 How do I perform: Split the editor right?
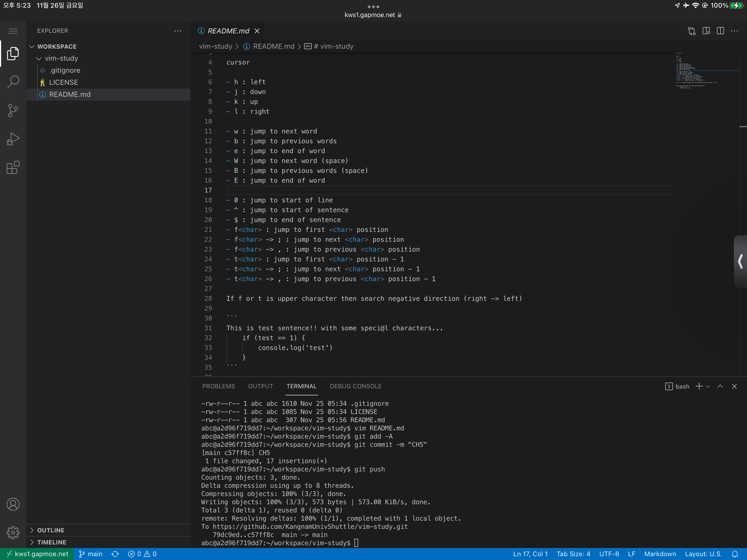[x=720, y=31]
